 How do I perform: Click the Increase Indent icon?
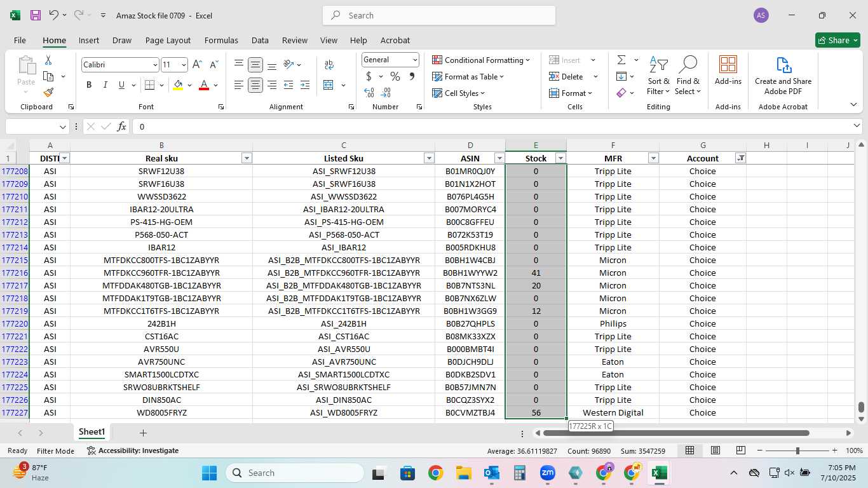point(305,85)
